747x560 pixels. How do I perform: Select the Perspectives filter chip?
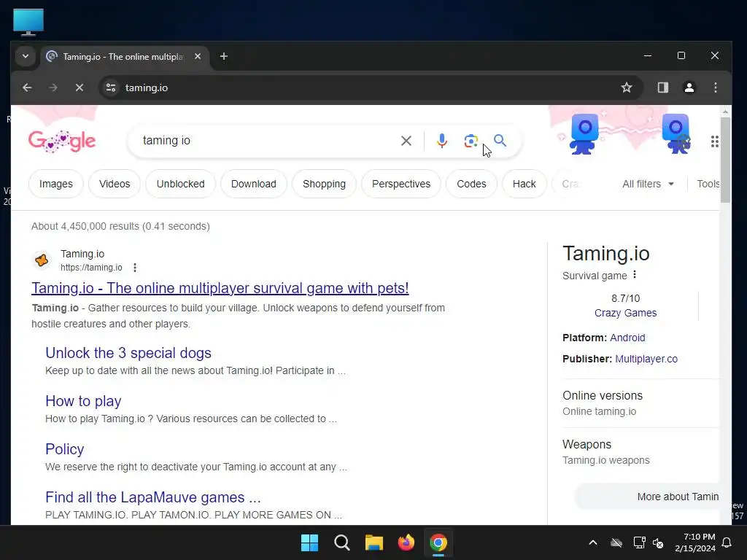pos(401,184)
